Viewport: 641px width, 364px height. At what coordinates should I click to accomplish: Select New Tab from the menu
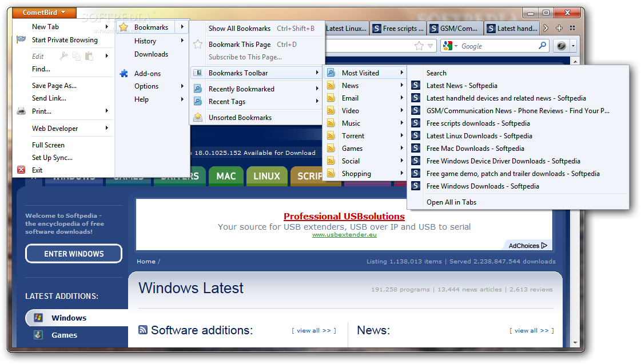pyautogui.click(x=45, y=26)
